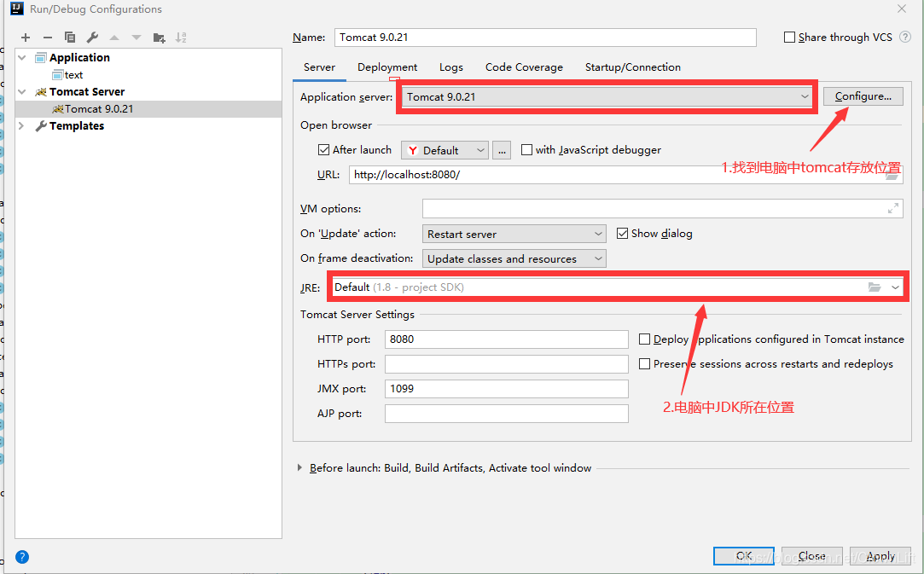Click URL input field

click(x=625, y=175)
